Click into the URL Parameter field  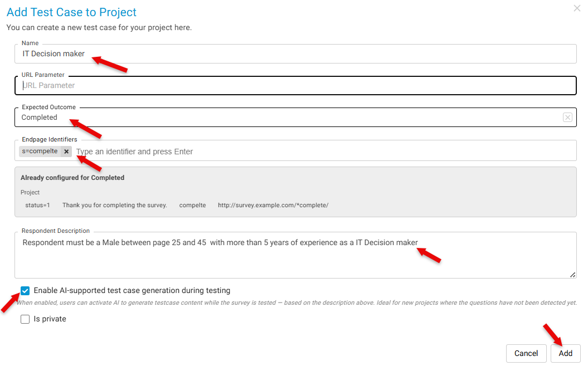[295, 85]
